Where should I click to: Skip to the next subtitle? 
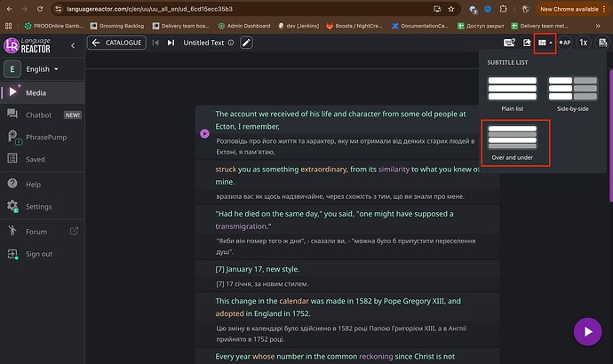(170, 43)
